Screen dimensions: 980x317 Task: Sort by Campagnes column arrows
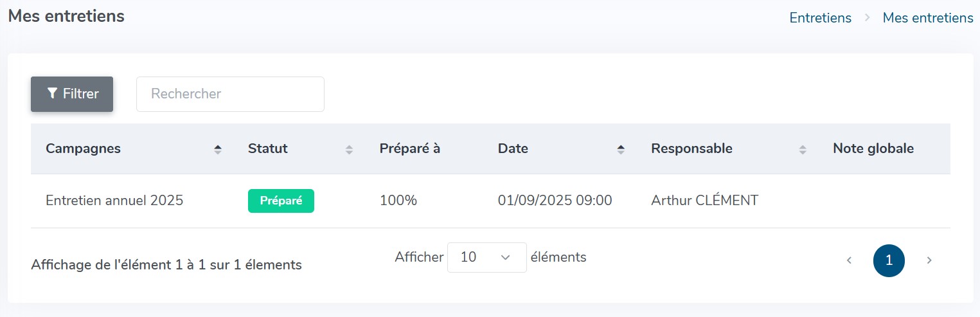tap(218, 149)
